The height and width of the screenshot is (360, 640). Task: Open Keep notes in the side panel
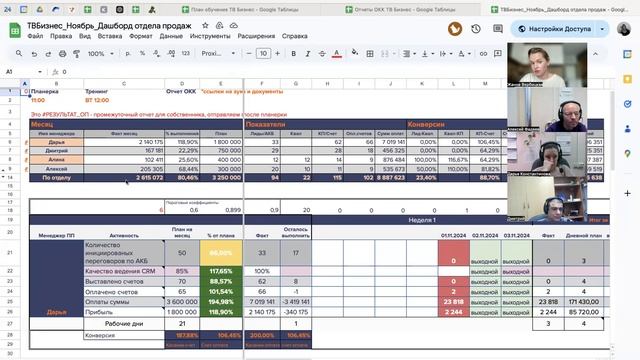(627, 79)
